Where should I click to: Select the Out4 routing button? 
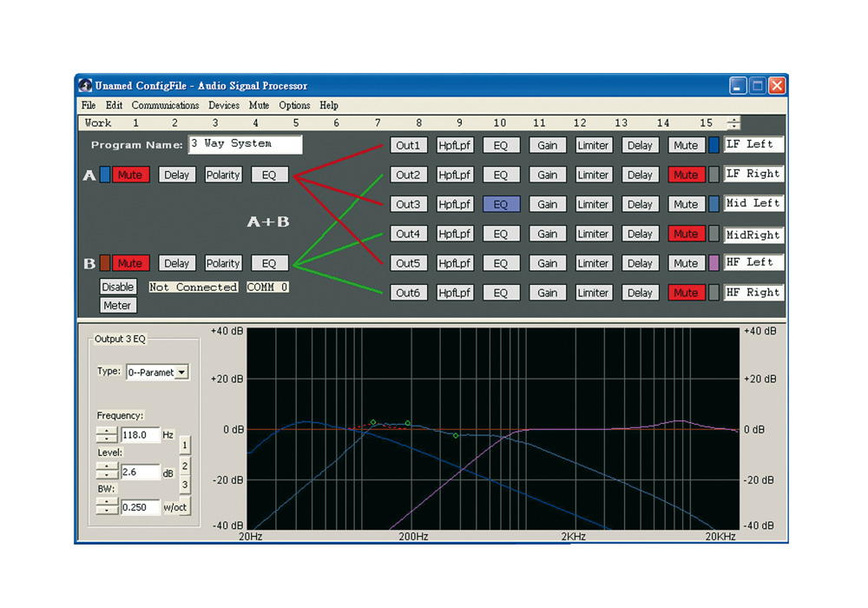[408, 234]
